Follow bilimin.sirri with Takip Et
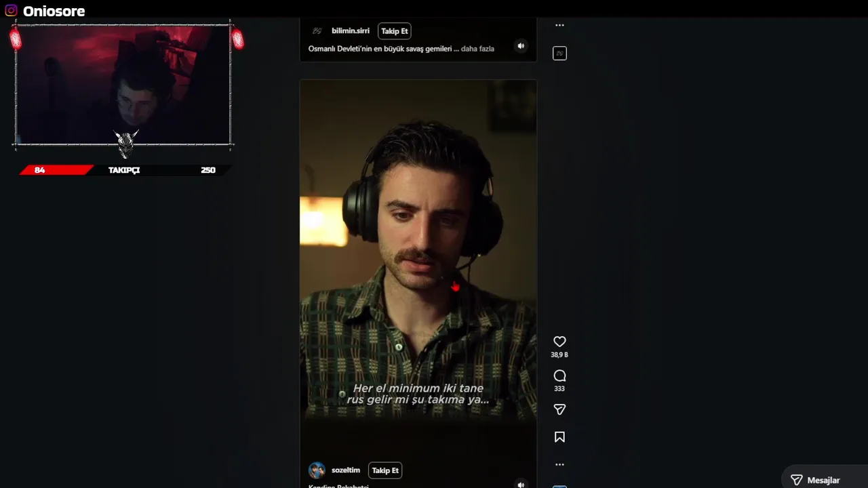 point(395,31)
